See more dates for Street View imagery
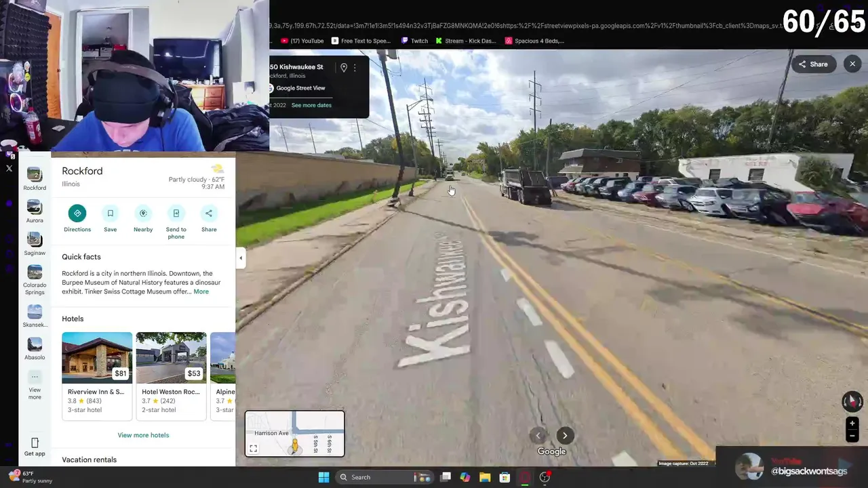Viewport: 868px width, 488px height. [x=311, y=105]
